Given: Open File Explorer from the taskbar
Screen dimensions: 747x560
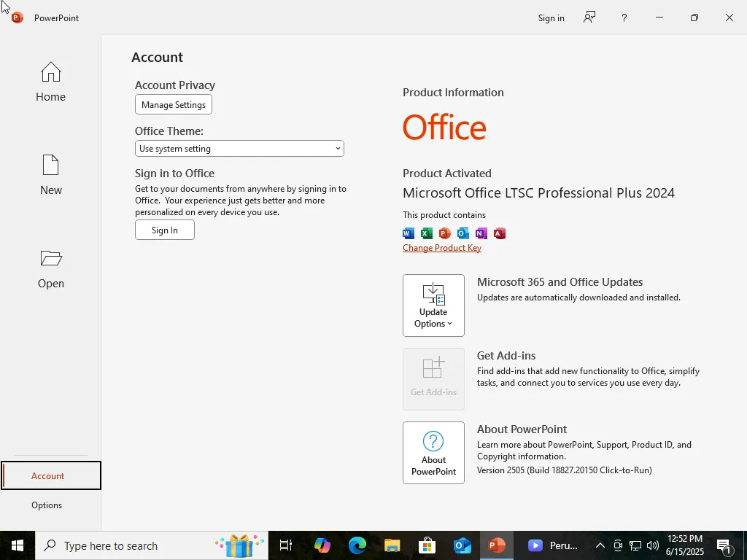Looking at the screenshot, I should click(x=392, y=545).
